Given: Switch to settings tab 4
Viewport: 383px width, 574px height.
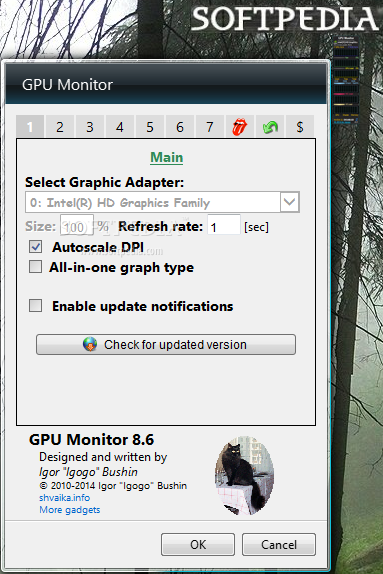Looking at the screenshot, I should point(120,127).
